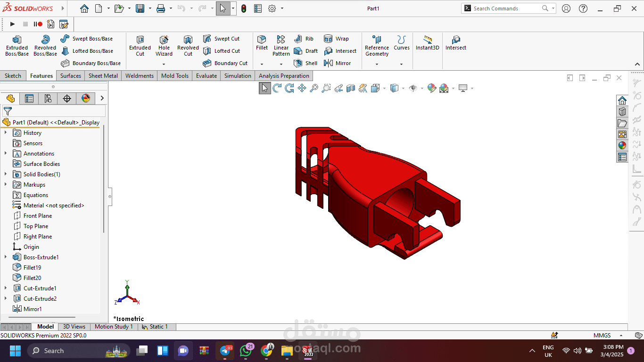This screenshot has height=362, width=644.
Task: Expand the Boss-Extrude1 feature node
Action: tap(6, 257)
